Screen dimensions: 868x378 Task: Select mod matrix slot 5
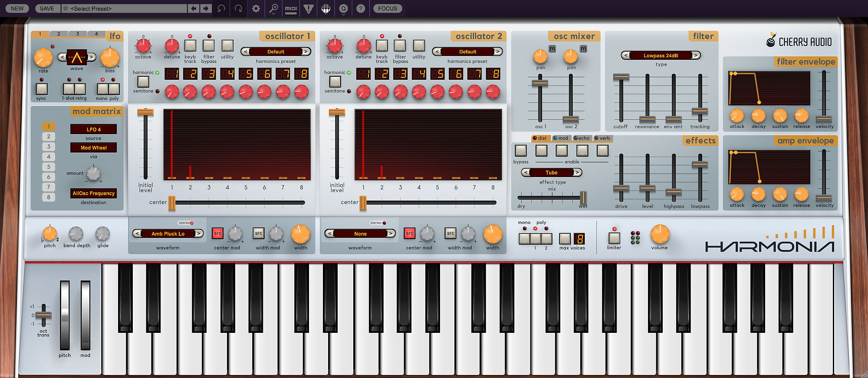(49, 167)
